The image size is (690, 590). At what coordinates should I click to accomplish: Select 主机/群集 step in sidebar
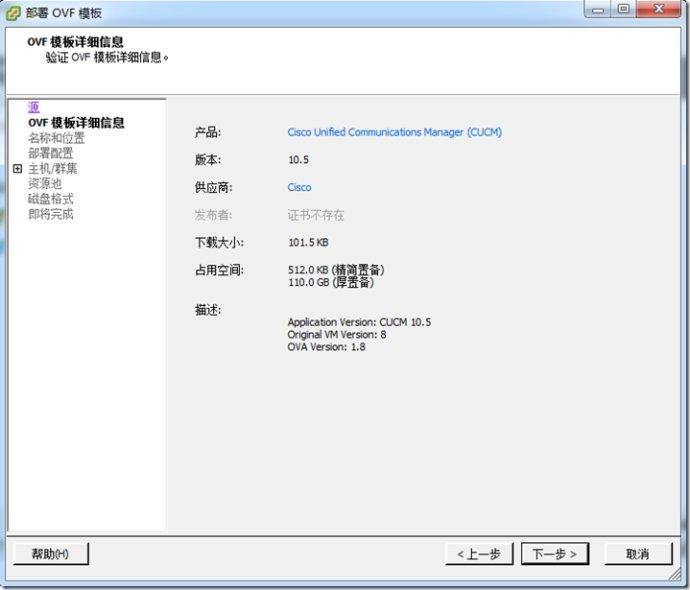(53, 169)
